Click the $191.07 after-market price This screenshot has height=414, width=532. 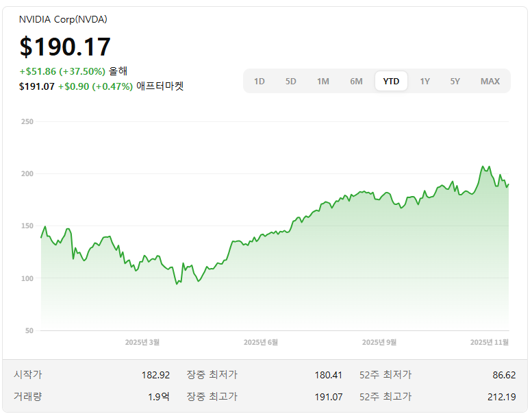(x=37, y=86)
